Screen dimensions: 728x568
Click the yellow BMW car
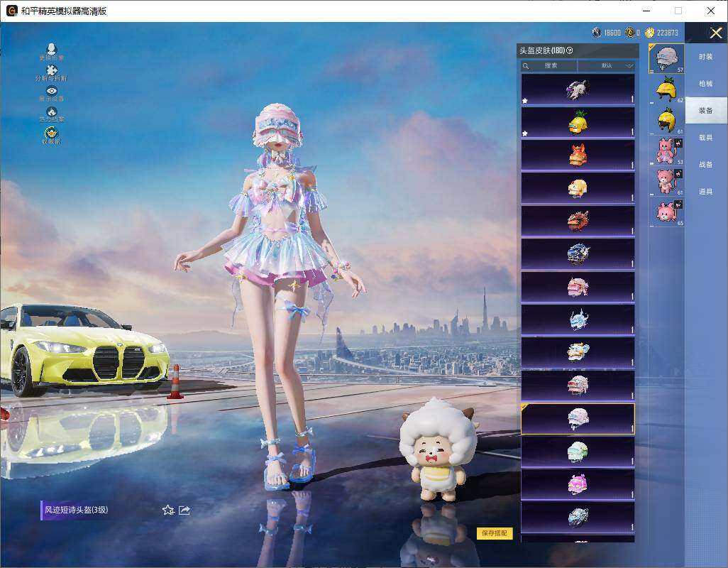(x=84, y=349)
